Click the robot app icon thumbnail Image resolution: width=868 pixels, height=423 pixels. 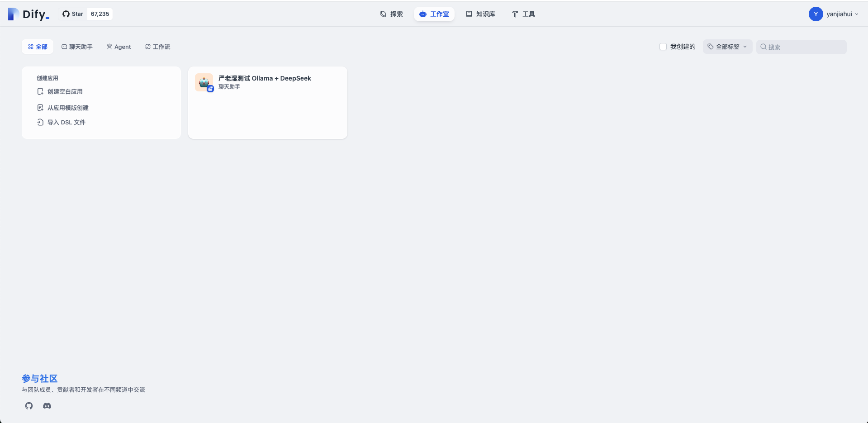204,82
